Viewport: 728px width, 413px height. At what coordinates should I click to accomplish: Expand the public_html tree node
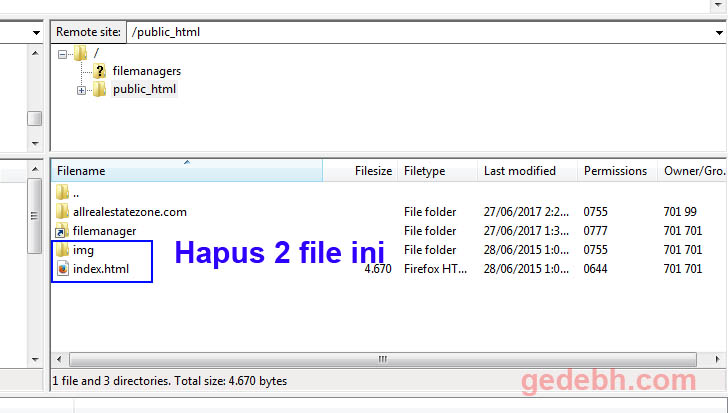[81, 90]
